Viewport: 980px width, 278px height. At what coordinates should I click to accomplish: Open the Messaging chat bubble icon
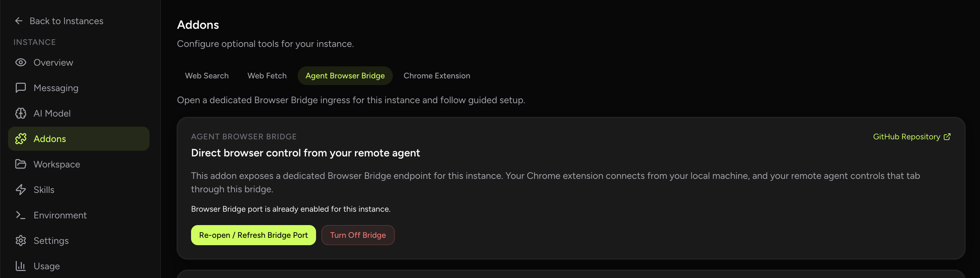tap(21, 87)
